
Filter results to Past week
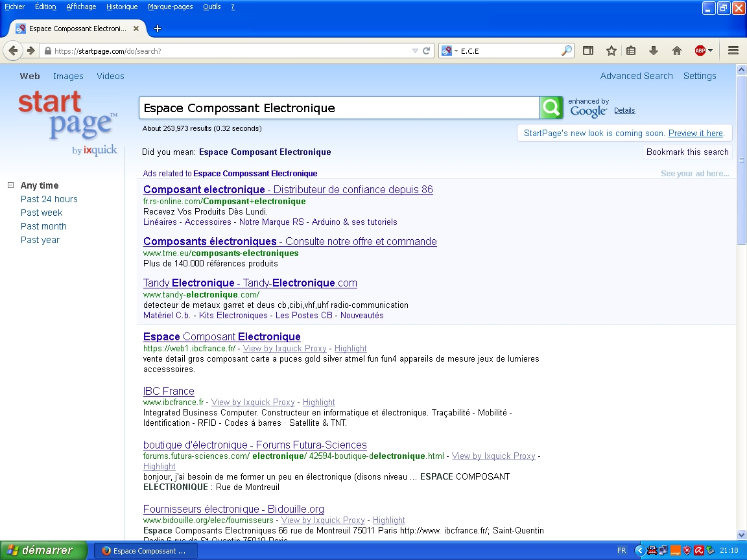pyautogui.click(x=41, y=213)
